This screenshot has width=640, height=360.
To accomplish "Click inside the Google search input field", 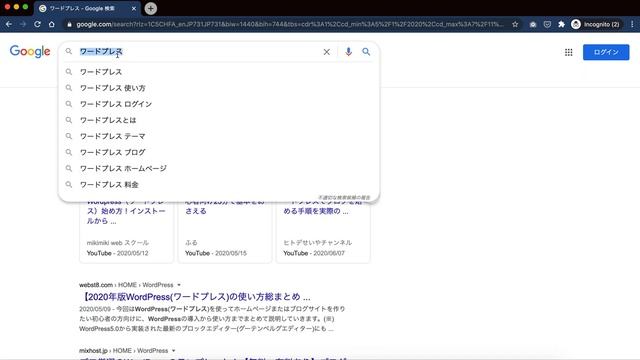I will click(x=200, y=52).
